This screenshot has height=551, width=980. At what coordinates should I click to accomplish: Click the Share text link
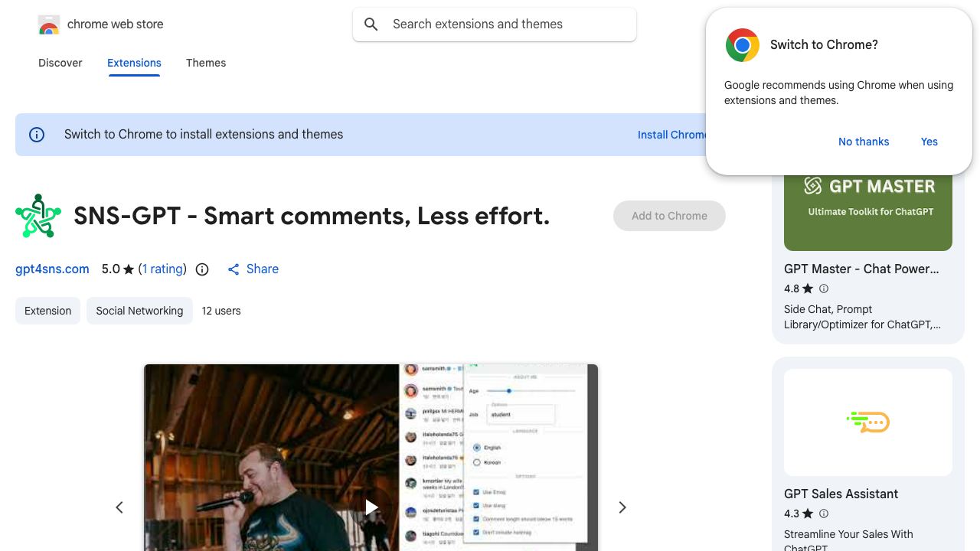tap(263, 269)
